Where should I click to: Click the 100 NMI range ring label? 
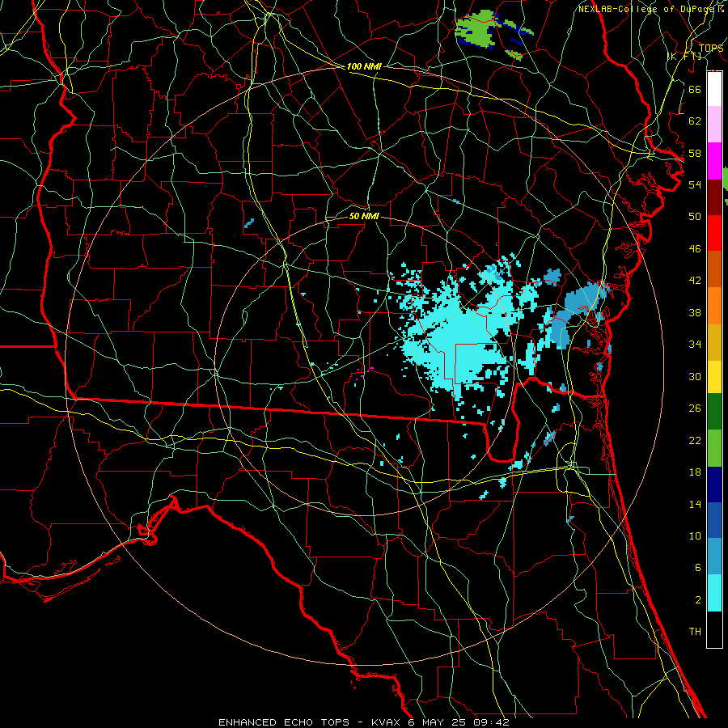[364, 66]
